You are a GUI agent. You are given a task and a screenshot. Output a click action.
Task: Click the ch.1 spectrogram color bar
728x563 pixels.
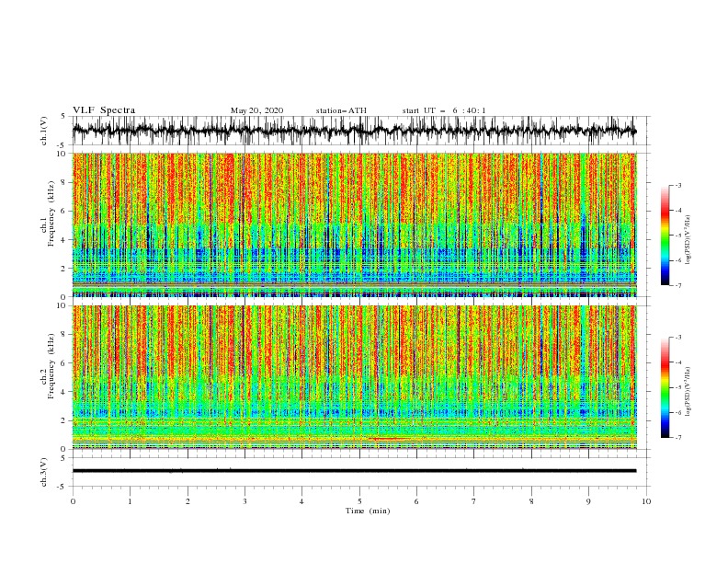pyautogui.click(x=665, y=235)
